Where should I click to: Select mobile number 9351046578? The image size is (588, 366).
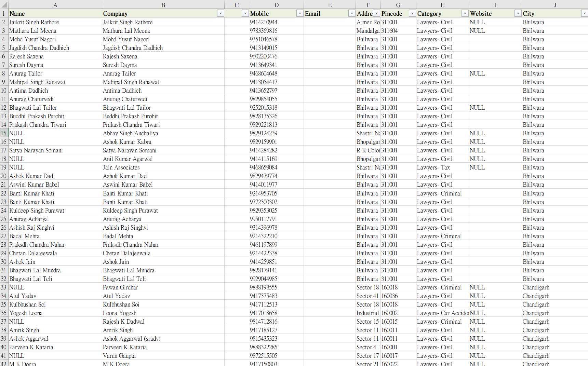[276, 39]
